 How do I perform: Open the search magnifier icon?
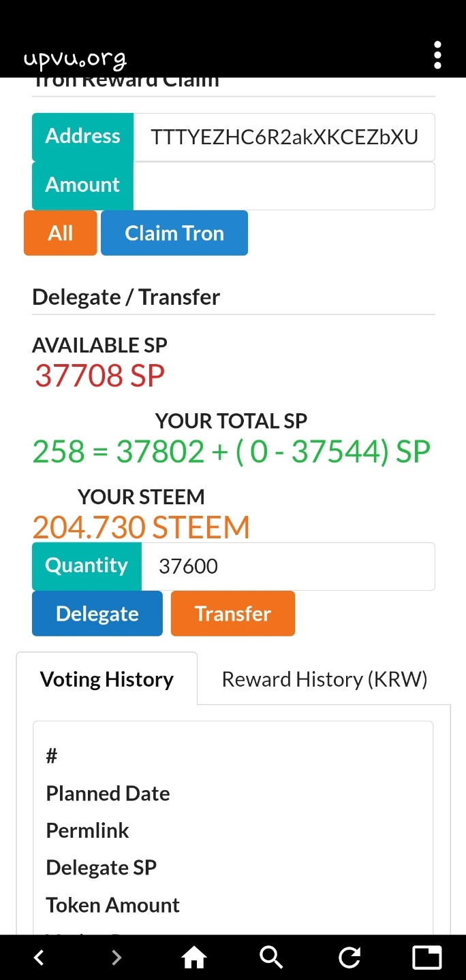point(271,958)
